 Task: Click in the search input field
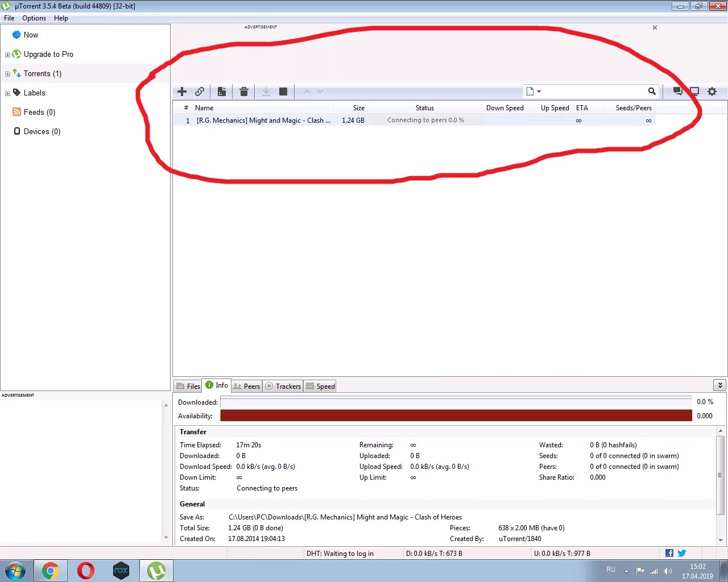(594, 92)
